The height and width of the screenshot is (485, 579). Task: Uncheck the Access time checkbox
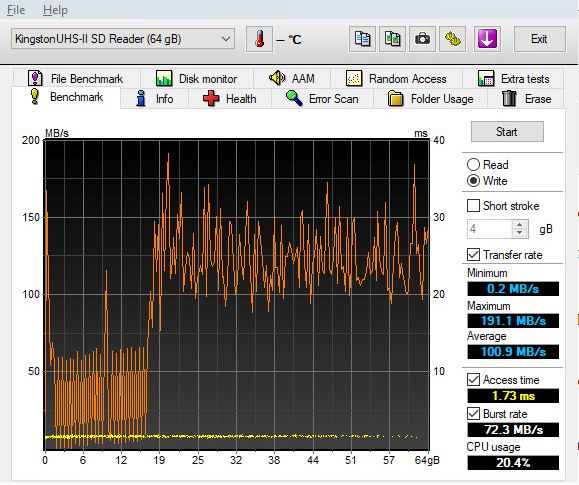(x=473, y=379)
